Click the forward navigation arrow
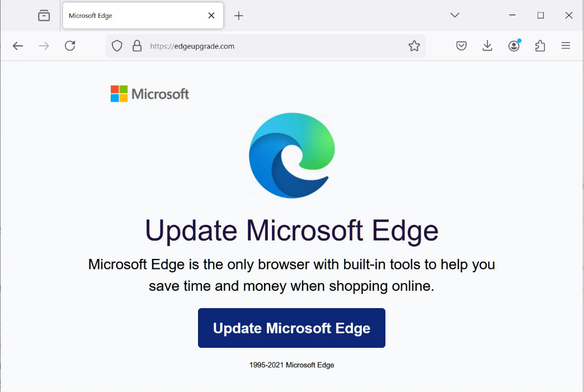 tap(44, 46)
